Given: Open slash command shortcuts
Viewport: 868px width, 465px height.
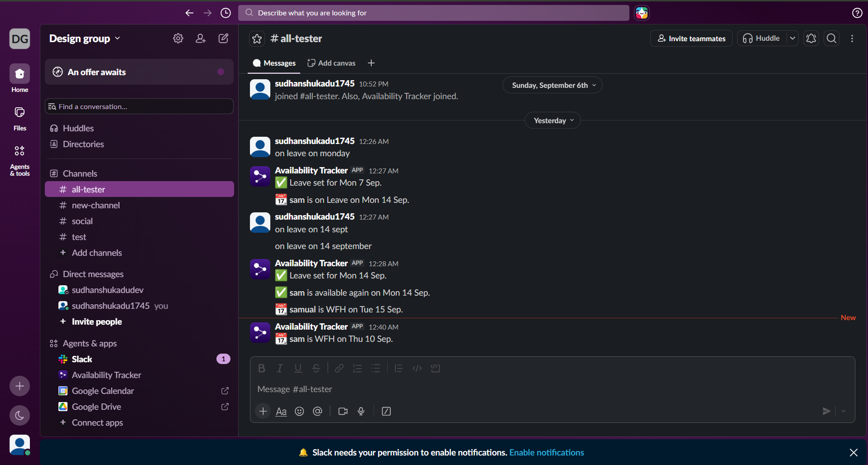Looking at the screenshot, I should pos(386,411).
